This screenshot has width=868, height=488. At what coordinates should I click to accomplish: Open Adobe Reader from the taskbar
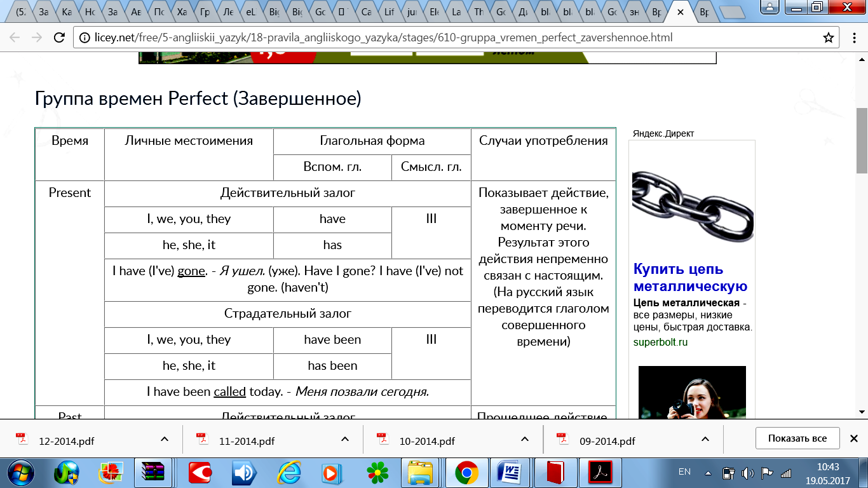tap(599, 473)
